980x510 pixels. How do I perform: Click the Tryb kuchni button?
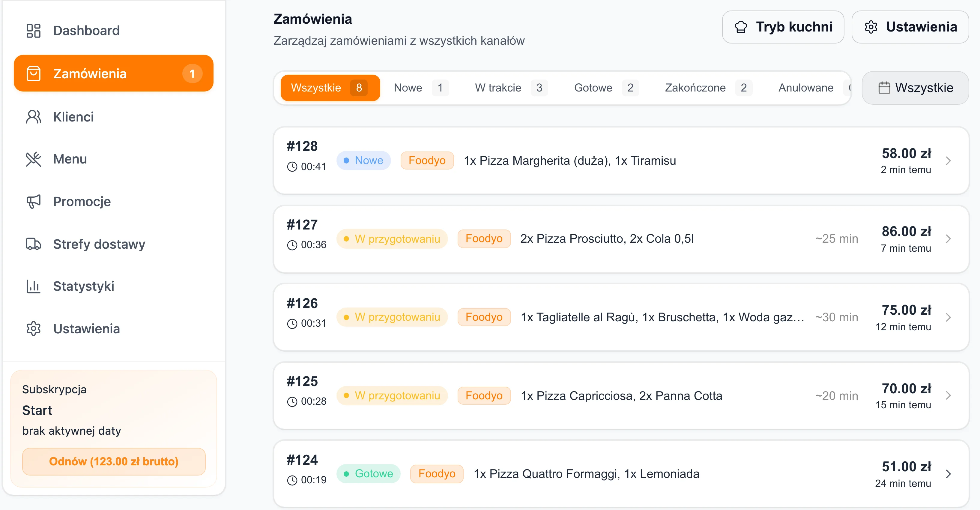click(783, 27)
